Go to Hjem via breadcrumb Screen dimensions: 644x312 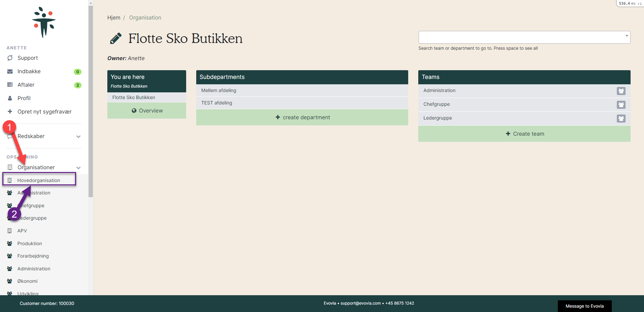[114, 18]
